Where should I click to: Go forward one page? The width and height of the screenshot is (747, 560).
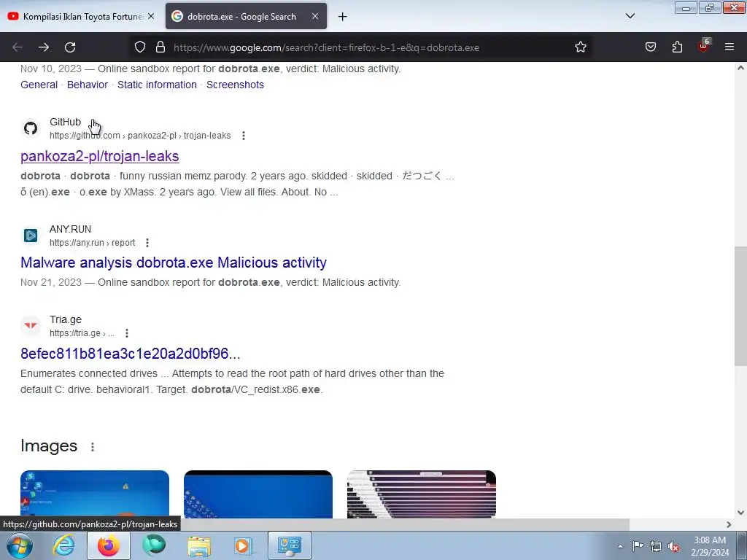[x=44, y=47]
